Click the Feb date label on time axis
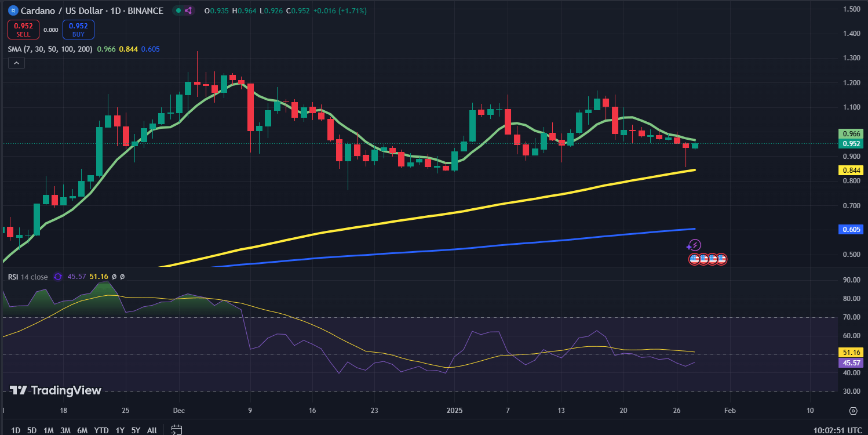The image size is (868, 435). 730,411
